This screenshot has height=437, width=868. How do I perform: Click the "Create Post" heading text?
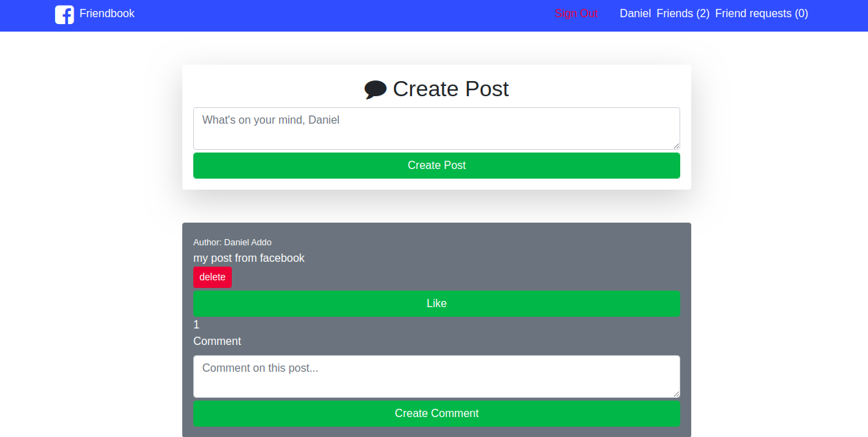[x=451, y=89]
